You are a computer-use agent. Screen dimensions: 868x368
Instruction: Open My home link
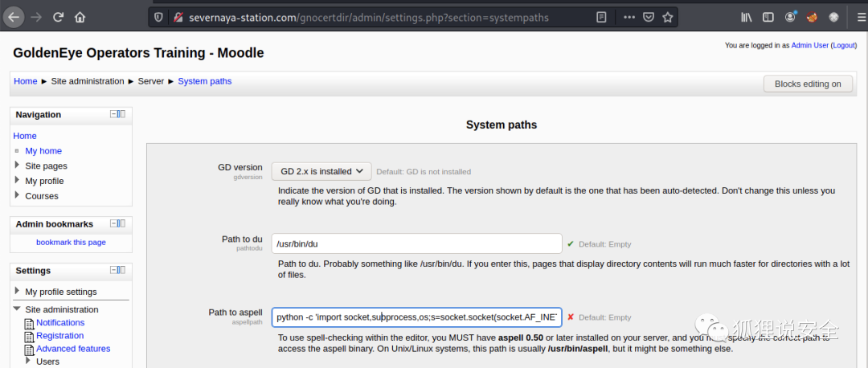tap(43, 150)
